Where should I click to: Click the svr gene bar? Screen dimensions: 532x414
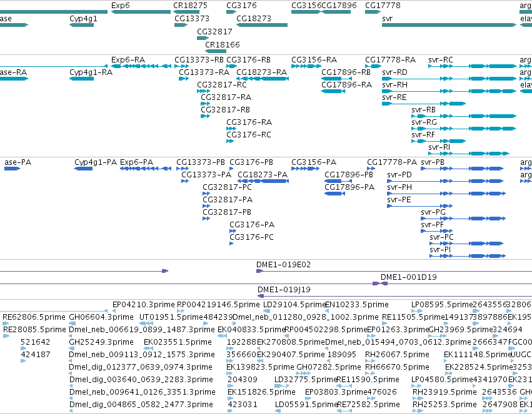[x=449, y=25]
